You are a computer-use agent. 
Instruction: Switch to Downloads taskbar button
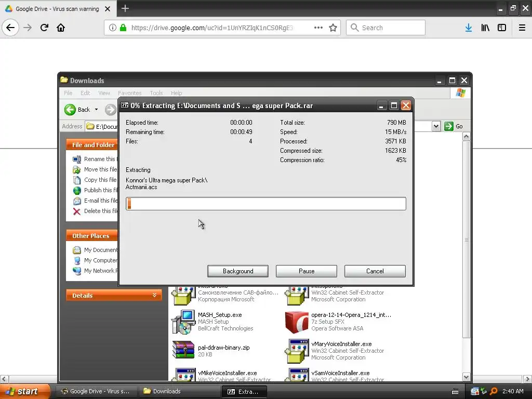(x=179, y=391)
